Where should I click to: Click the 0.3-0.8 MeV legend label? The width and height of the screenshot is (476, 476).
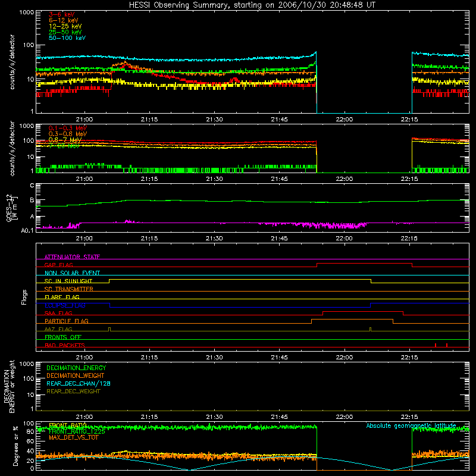(68, 134)
